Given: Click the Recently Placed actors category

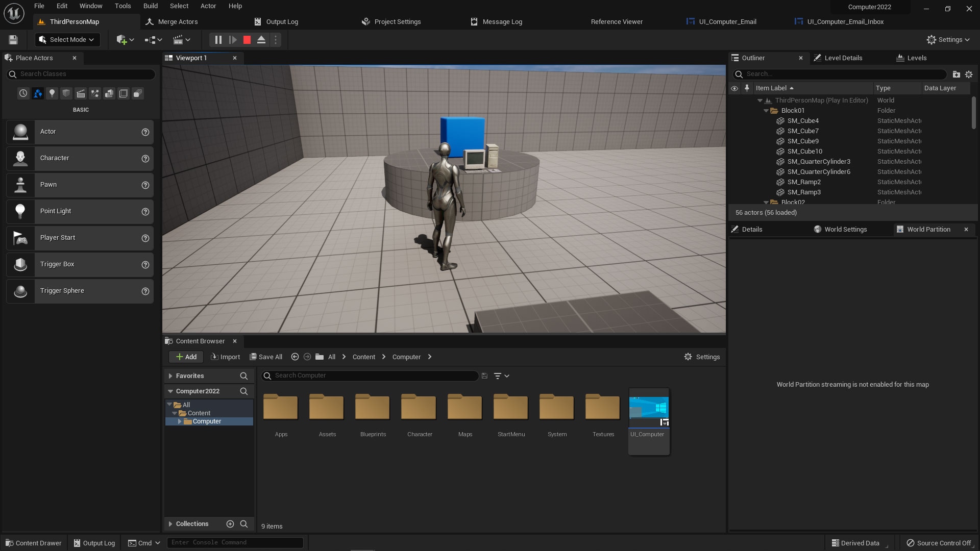Looking at the screenshot, I should tap(23, 93).
